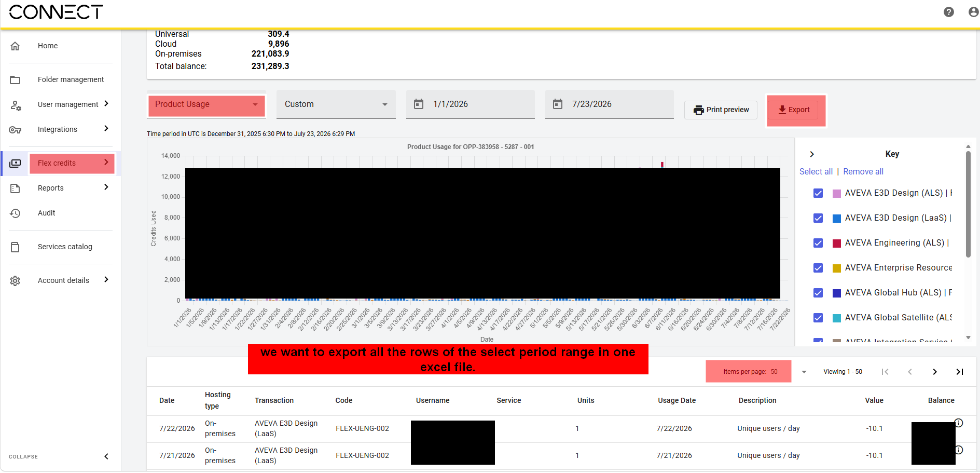The width and height of the screenshot is (980, 473).
Task: Click the printer icon in Print preview
Action: [698, 110]
